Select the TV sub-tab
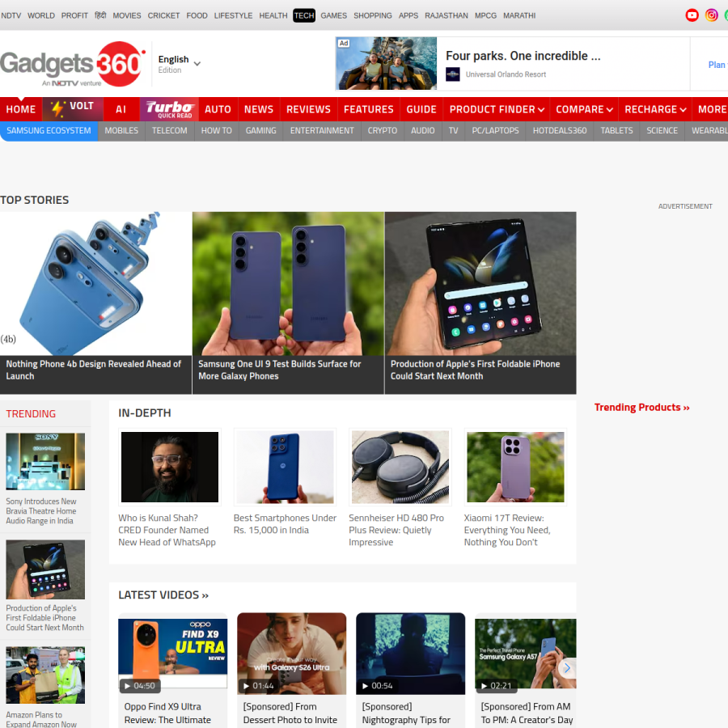728x728 pixels. [453, 131]
